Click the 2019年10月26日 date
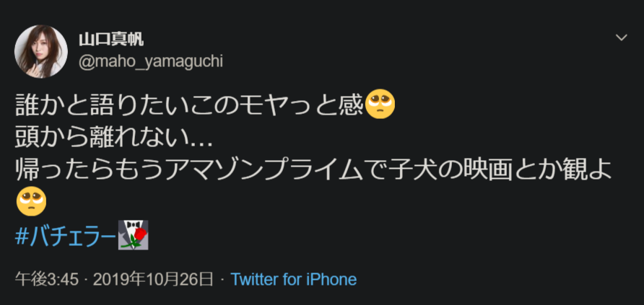644x305 pixels. coord(153,280)
